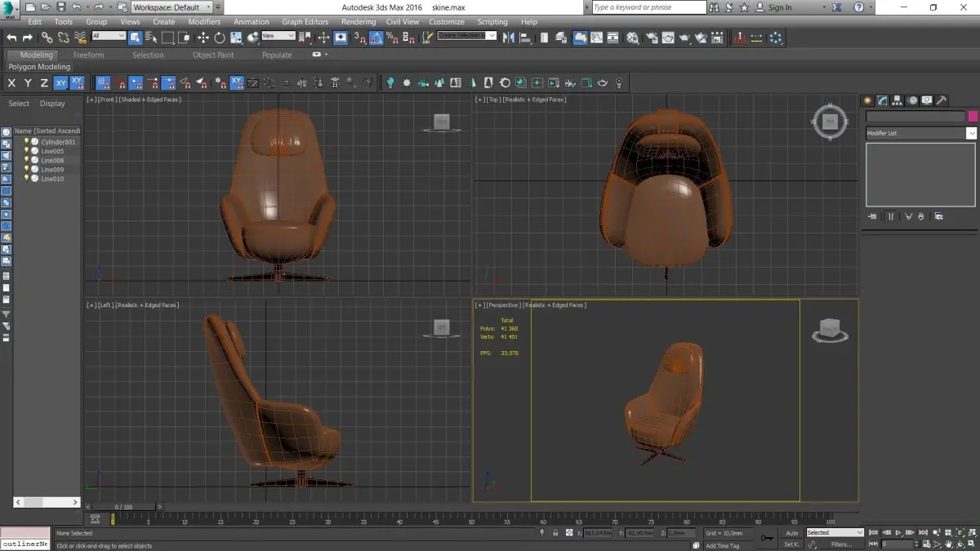The height and width of the screenshot is (551, 980).
Task: Switch to the Populate ribbon tab
Action: (277, 55)
